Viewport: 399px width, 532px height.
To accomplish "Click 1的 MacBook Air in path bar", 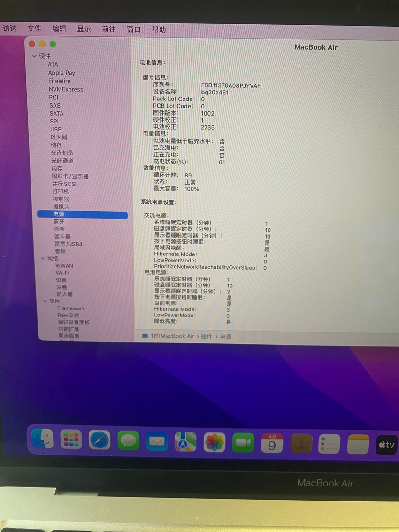I will (172, 336).
